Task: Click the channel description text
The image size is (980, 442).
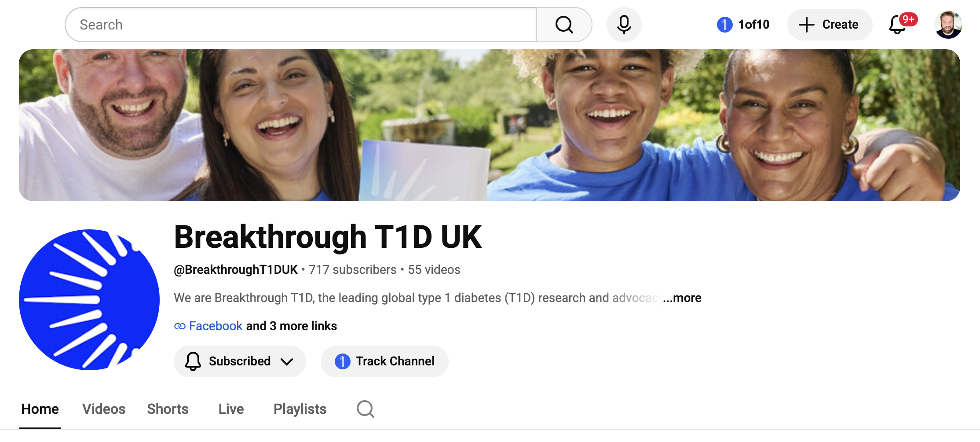Action: (417, 298)
